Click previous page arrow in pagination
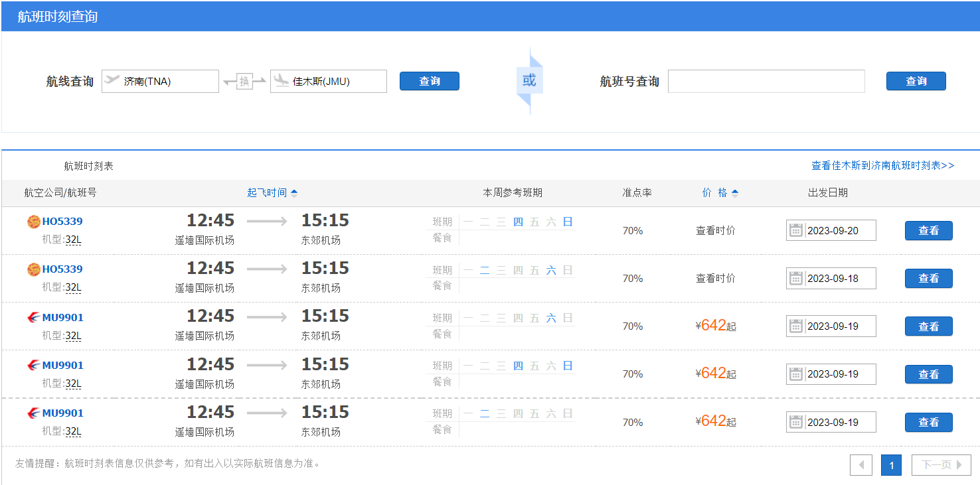Screen dimensions: 980x485 point(861,465)
